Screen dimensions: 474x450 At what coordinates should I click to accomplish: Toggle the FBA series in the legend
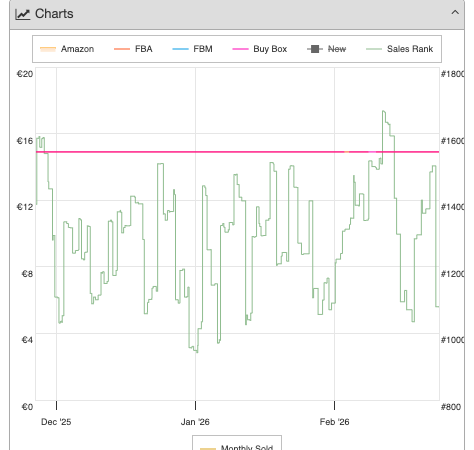[133, 49]
